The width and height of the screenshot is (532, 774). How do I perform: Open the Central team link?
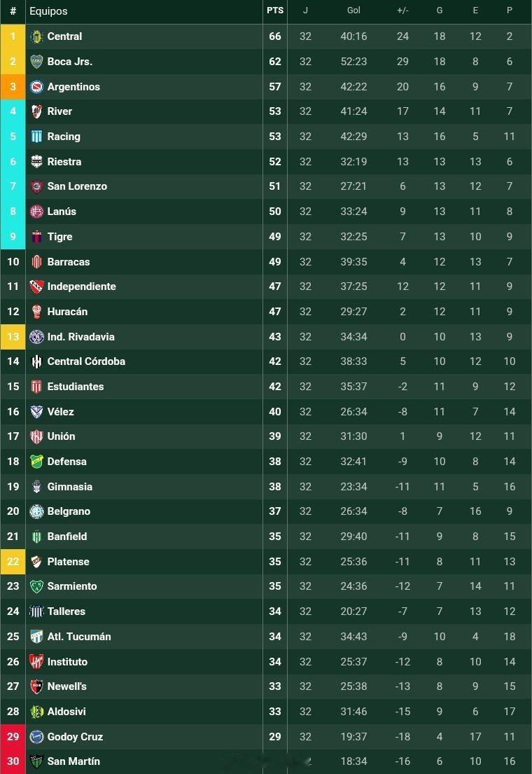click(64, 36)
